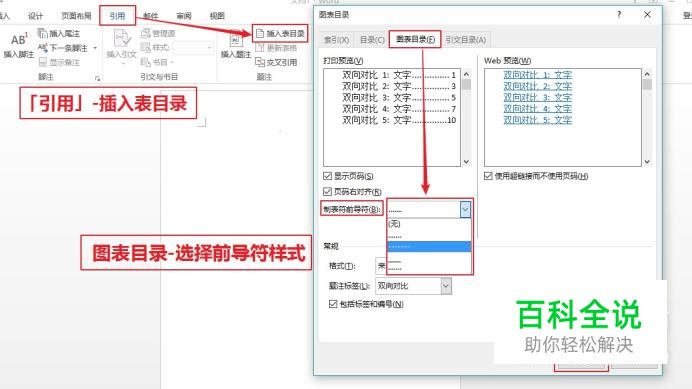Viewport: 692px width, 389px height.
Task: Open the 下一条脚注 dropdown arrow
Action: (95, 48)
